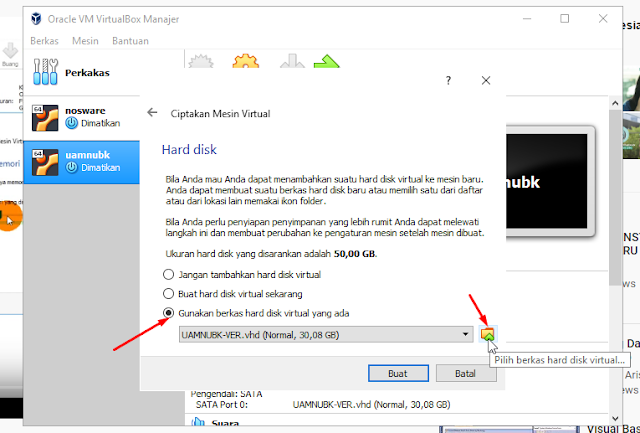Click nosware power status icon
Viewport: 640px width, 433px height.
coord(71,123)
